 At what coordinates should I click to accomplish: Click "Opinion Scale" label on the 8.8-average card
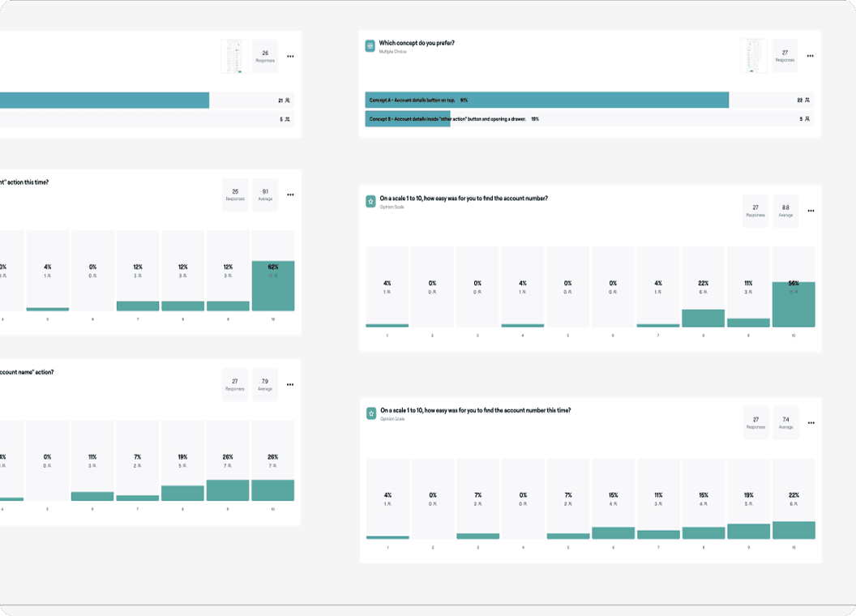pos(392,207)
